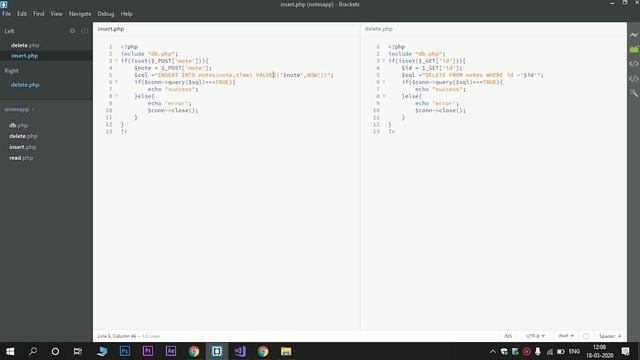The width and height of the screenshot is (640, 360).
Task: Click the split view layout icon
Action: pyautogui.click(x=84, y=31)
